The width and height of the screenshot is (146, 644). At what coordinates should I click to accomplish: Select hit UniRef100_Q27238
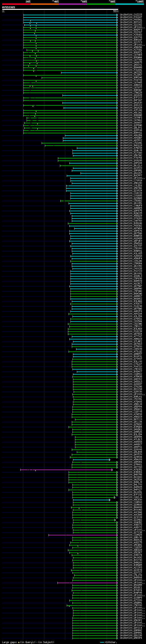coord(131,533)
